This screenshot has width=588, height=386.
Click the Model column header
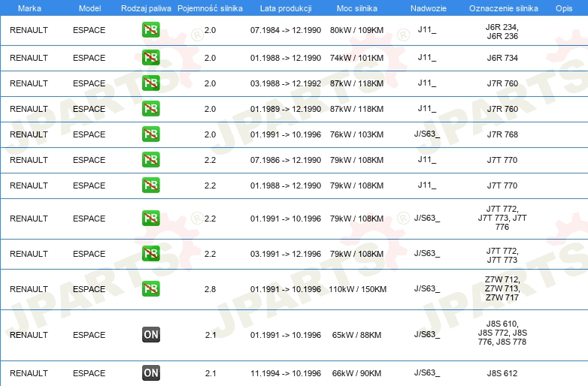89,8
